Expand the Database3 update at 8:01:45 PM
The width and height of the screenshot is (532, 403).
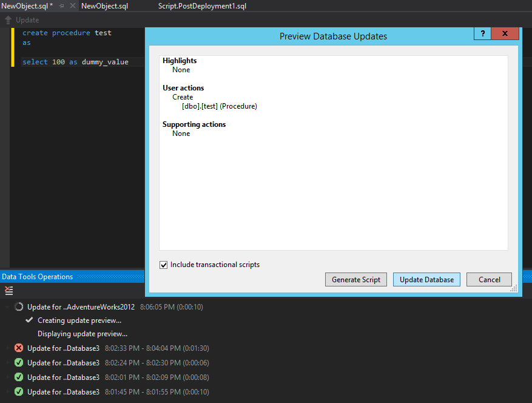point(7,392)
